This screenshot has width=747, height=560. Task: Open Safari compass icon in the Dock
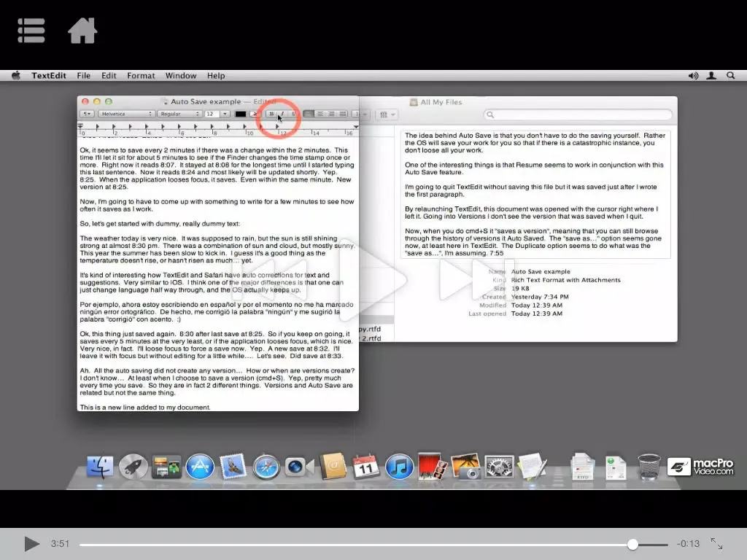click(266, 467)
